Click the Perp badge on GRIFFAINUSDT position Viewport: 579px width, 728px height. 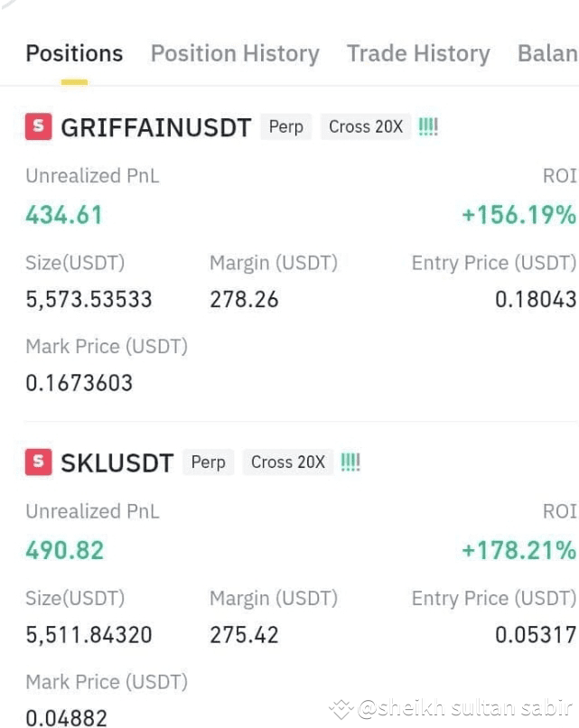285,126
